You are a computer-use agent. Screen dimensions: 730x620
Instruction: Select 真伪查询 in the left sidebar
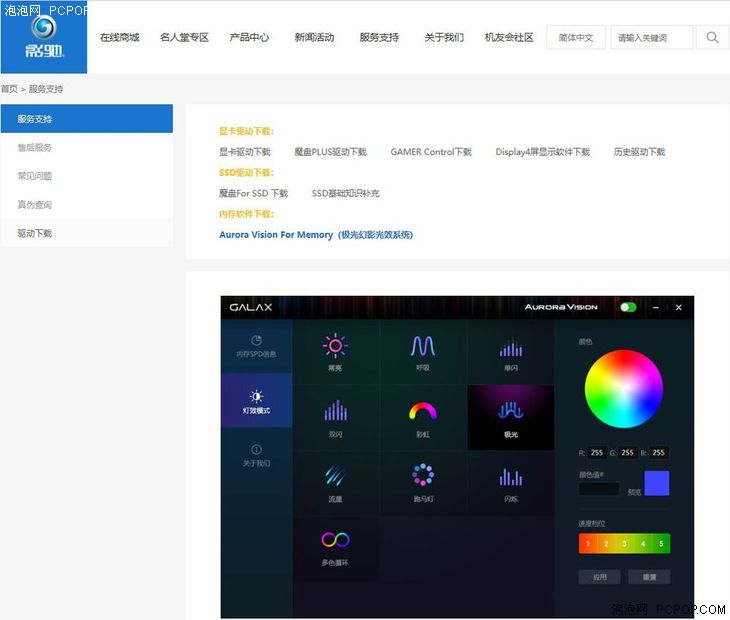[87, 205]
